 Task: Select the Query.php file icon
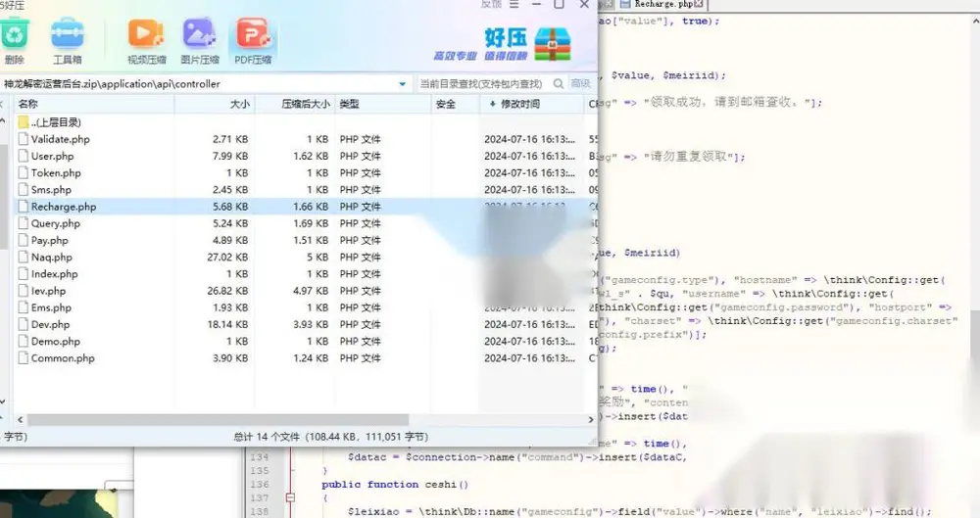[24, 223]
